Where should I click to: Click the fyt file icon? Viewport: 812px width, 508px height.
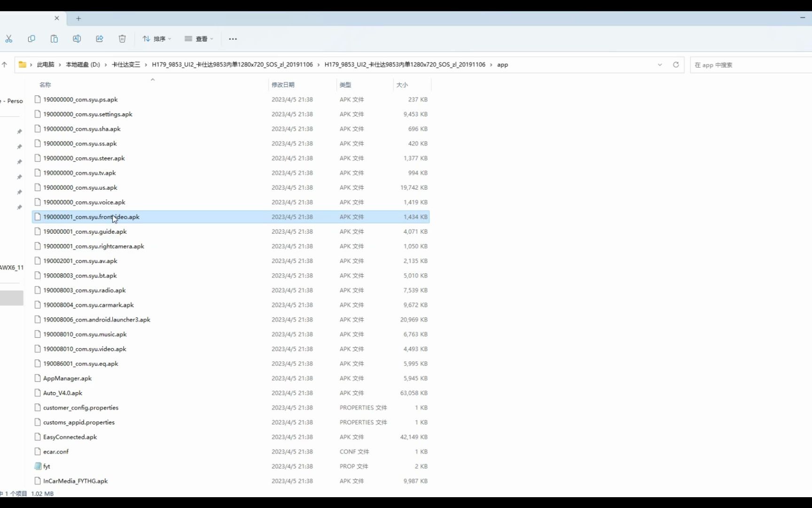[x=38, y=466]
